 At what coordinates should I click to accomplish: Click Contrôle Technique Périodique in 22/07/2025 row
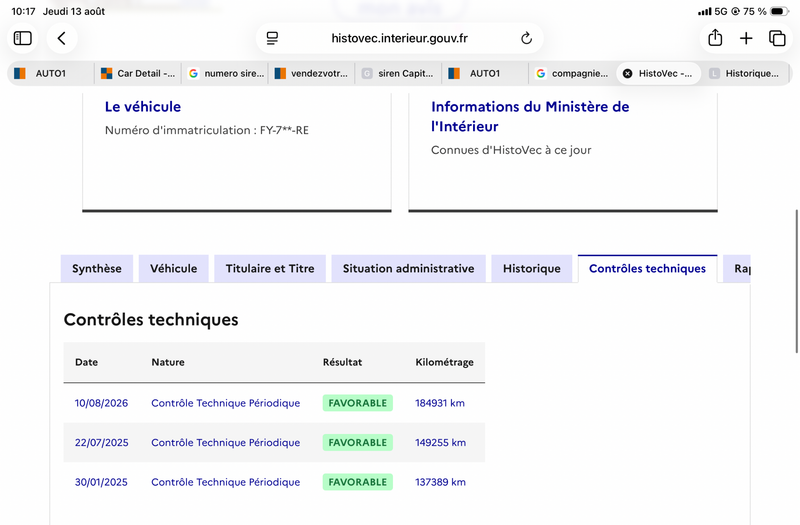(226, 442)
